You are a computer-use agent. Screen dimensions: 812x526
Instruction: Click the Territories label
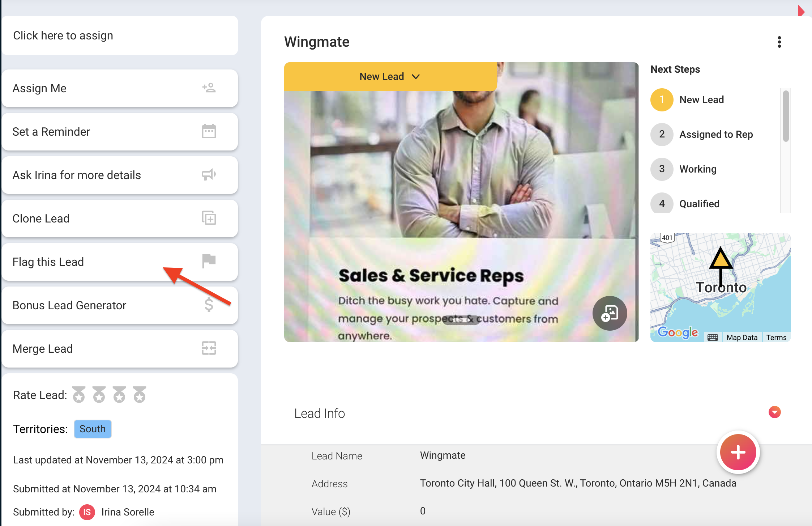tap(40, 429)
